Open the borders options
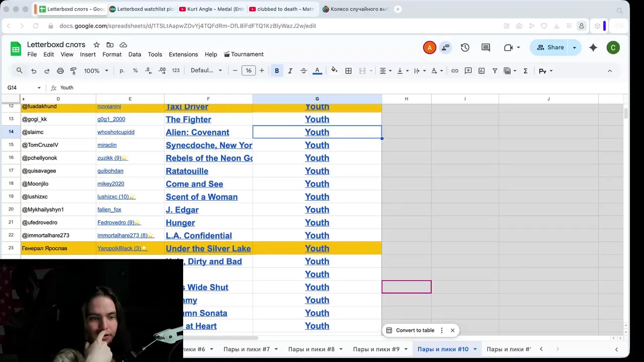644x362 pixels. (348, 71)
